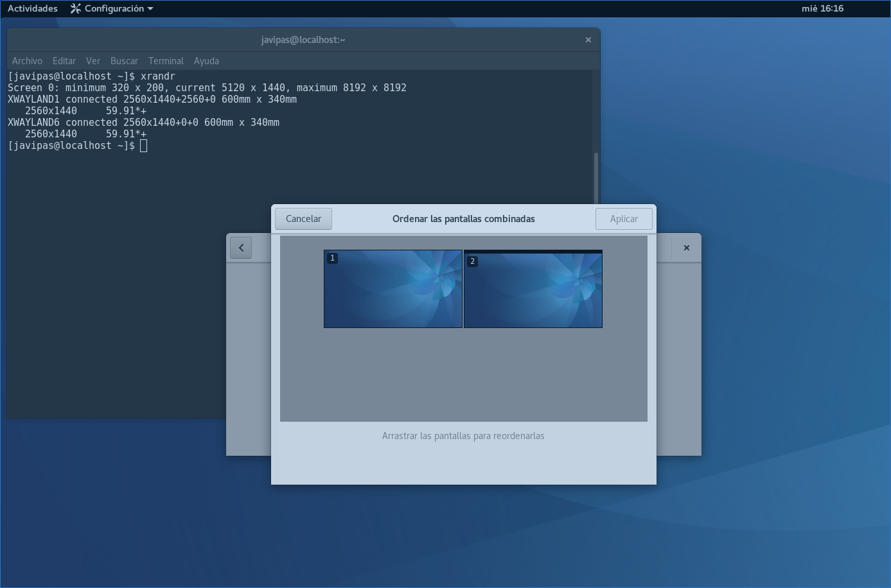The image size is (891, 588).
Task: Open the Buscar menu in terminal
Action: (x=124, y=61)
